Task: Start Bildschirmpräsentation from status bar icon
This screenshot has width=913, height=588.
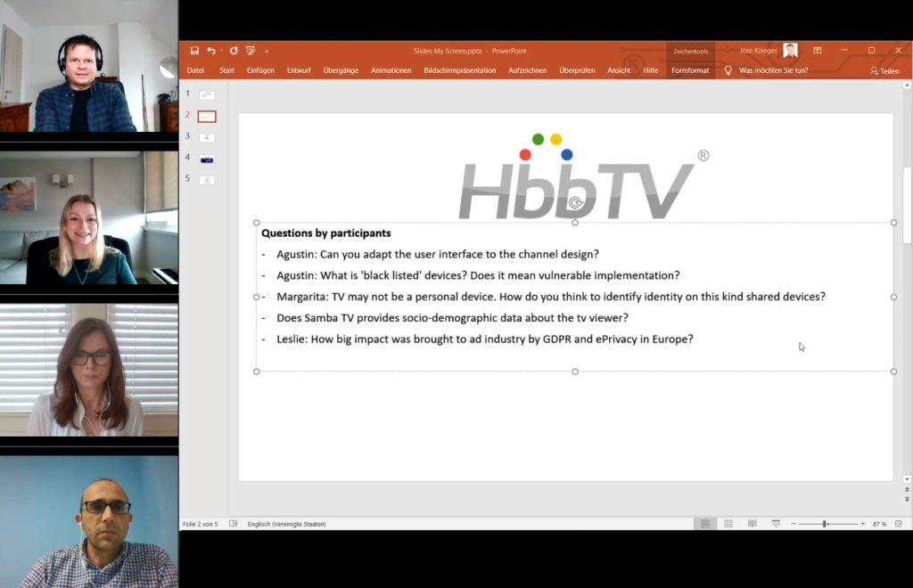Action: 777,524
